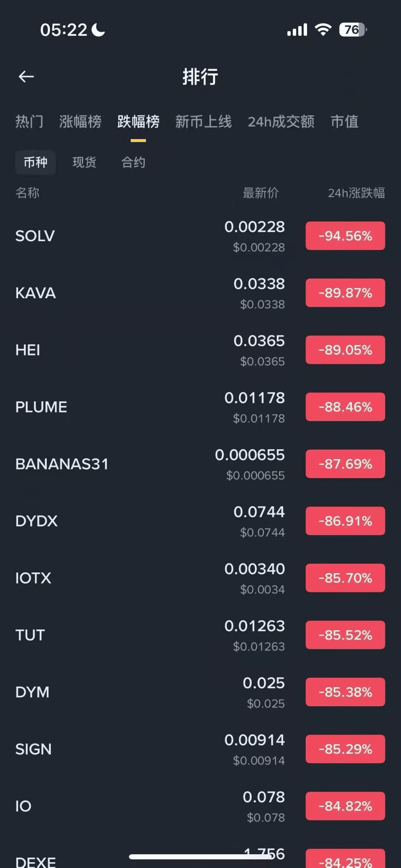Image resolution: width=401 pixels, height=868 pixels.
Task: Tap the back arrow icon
Action: [x=26, y=77]
